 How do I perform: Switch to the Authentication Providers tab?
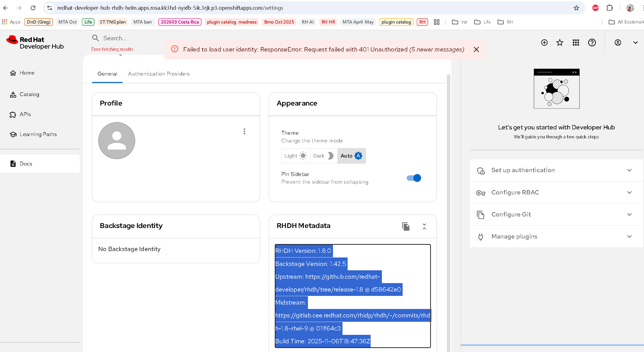159,74
